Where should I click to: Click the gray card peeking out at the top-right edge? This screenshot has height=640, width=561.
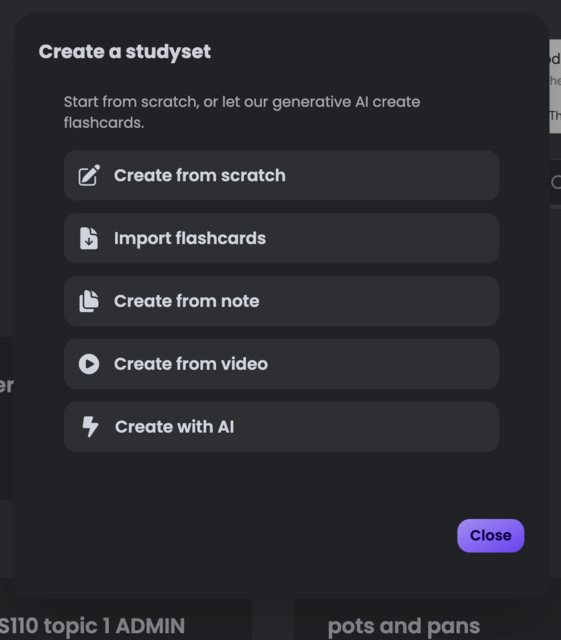555,86
